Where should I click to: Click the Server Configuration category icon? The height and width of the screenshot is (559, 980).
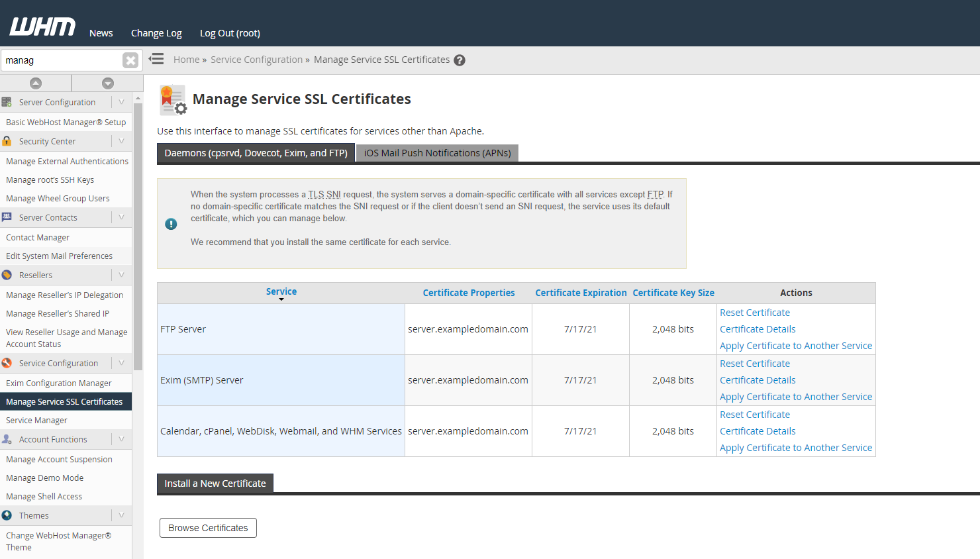(x=7, y=102)
